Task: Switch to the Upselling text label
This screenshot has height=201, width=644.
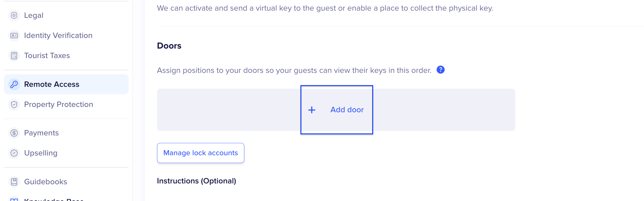Action: pyautogui.click(x=41, y=153)
